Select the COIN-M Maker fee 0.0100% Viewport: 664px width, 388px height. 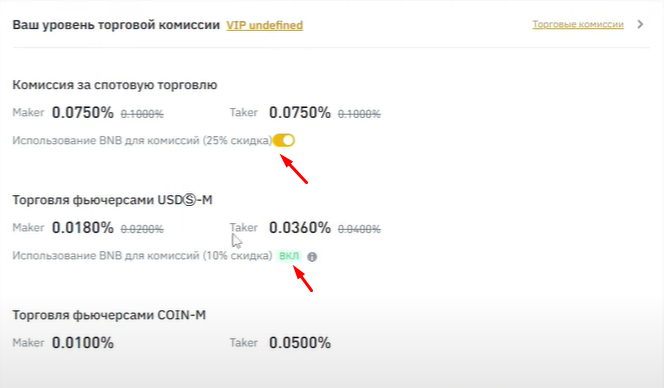tap(83, 343)
